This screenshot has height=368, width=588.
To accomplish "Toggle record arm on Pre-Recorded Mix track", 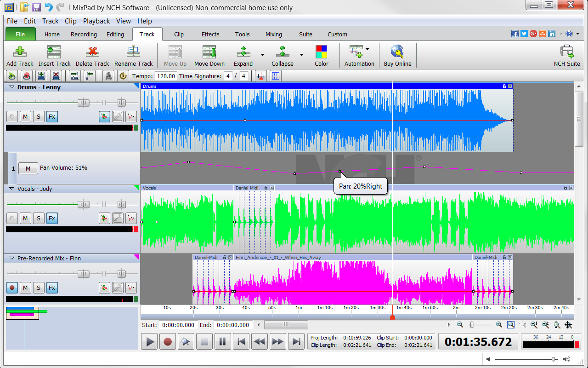I will pyautogui.click(x=12, y=288).
